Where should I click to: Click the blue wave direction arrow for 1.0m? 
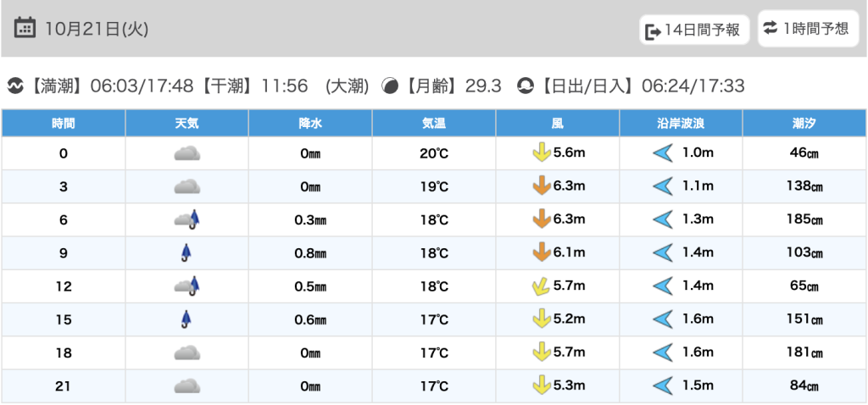pos(662,153)
